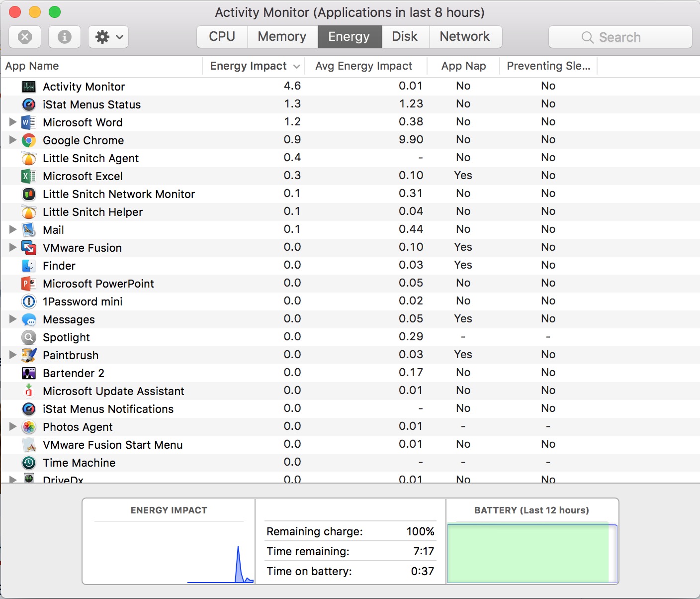Screen dimensions: 700x599
Task: Click the Messages app icon
Action: click(29, 319)
